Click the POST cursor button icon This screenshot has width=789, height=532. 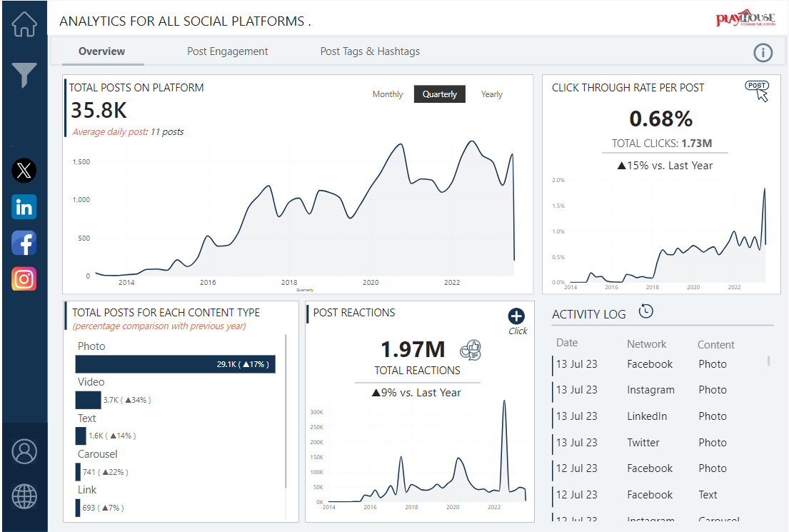pos(758,90)
